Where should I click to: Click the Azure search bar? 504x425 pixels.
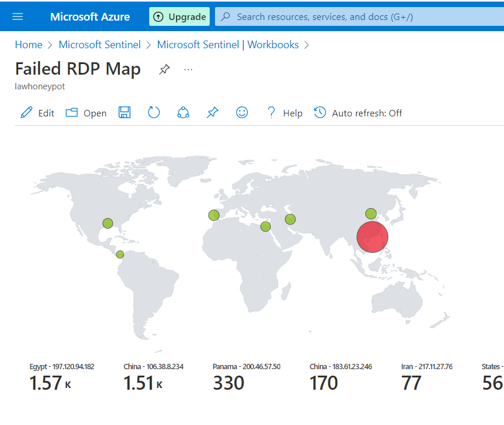352,16
